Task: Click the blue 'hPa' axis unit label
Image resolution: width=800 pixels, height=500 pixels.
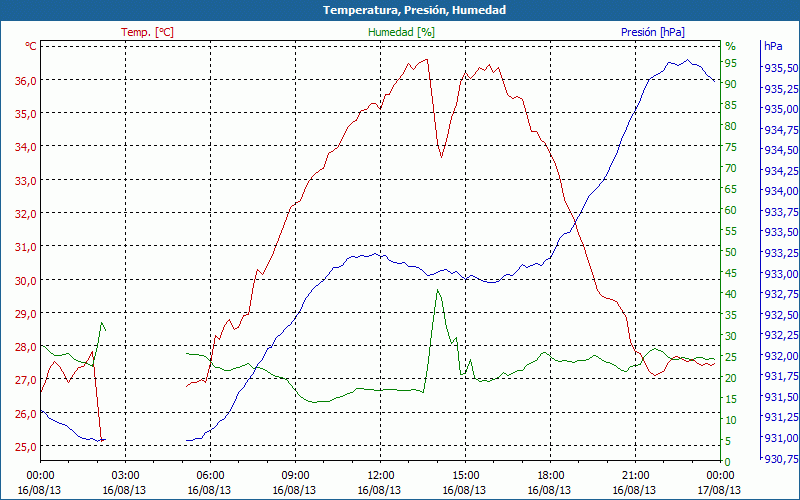Action: tap(773, 46)
